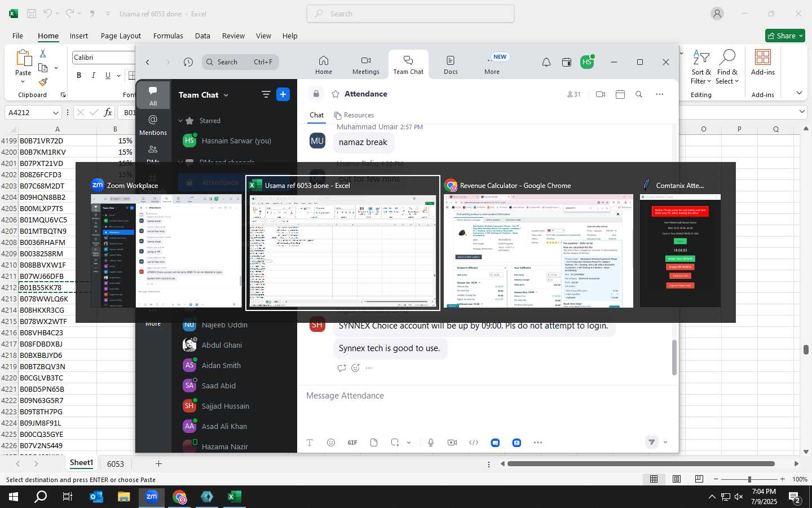812x508 pixels.
Task: Switch to Revenue Calculator Chrome window thumbnail
Action: [x=539, y=243]
